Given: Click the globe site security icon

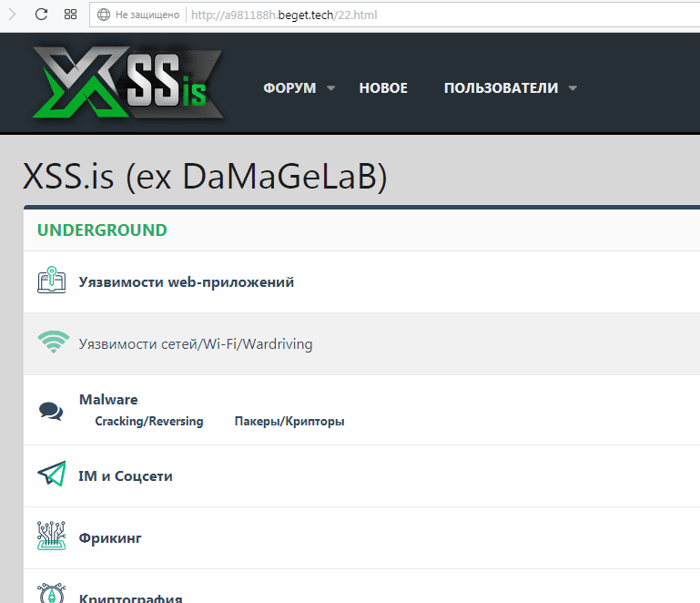Looking at the screenshot, I should tap(104, 15).
